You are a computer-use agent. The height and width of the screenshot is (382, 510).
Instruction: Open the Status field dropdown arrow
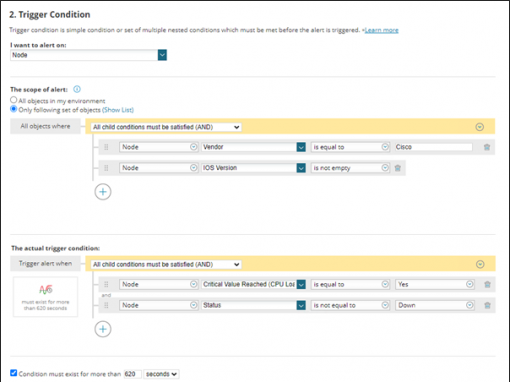[301, 305]
